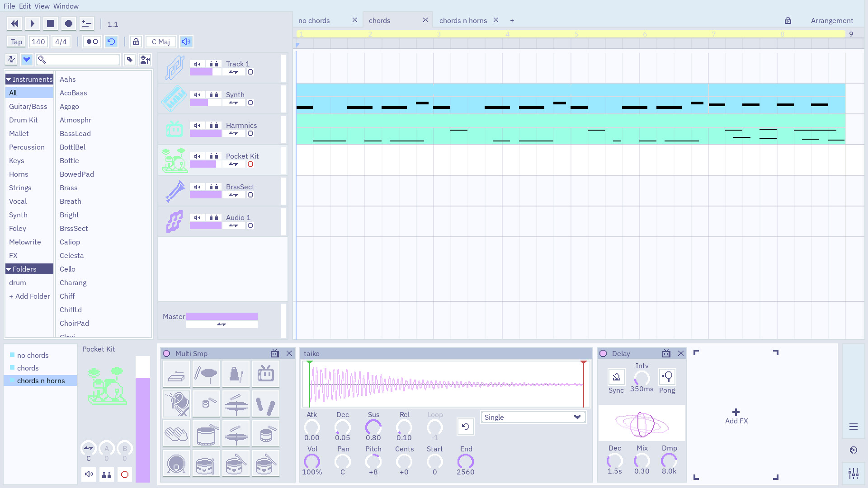This screenshot has width=868, height=488.
Task: Click the instrument search field
Action: click(78, 59)
